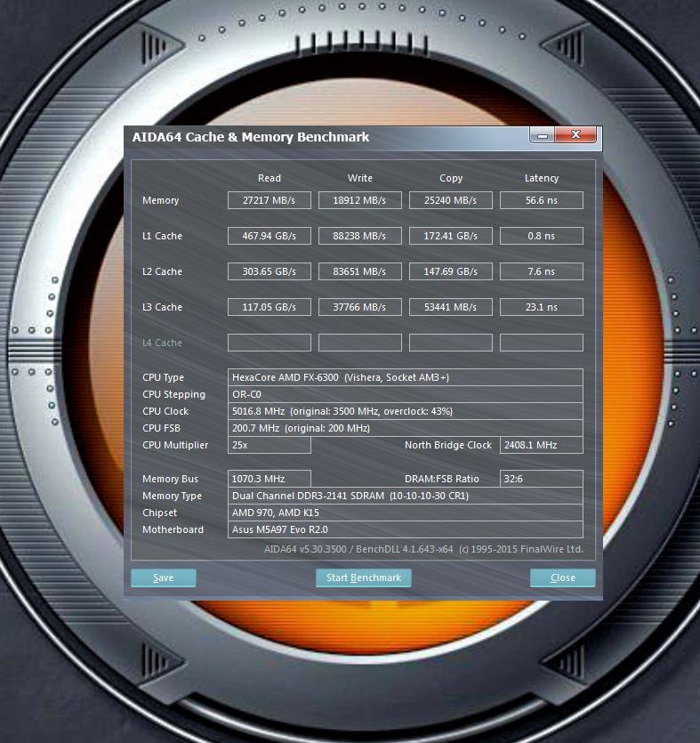Screen dimensions: 700x743
Task: Click the Memory Bus label
Action: pos(170,479)
